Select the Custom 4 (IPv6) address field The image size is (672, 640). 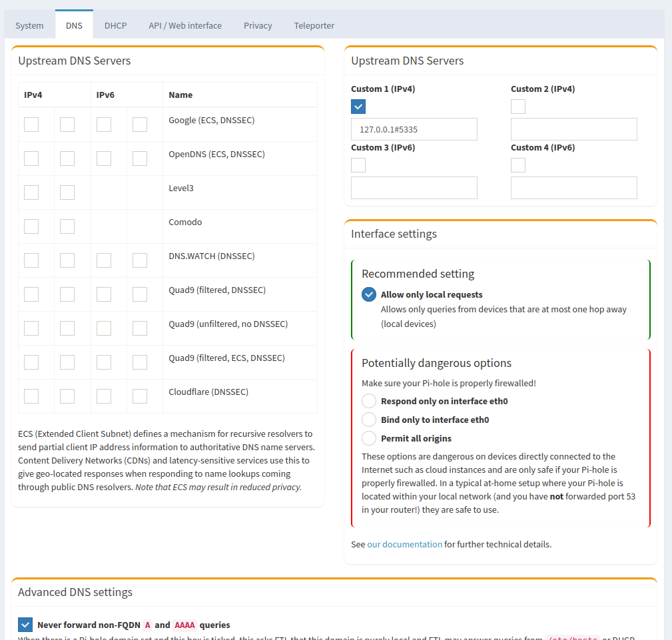[574, 188]
